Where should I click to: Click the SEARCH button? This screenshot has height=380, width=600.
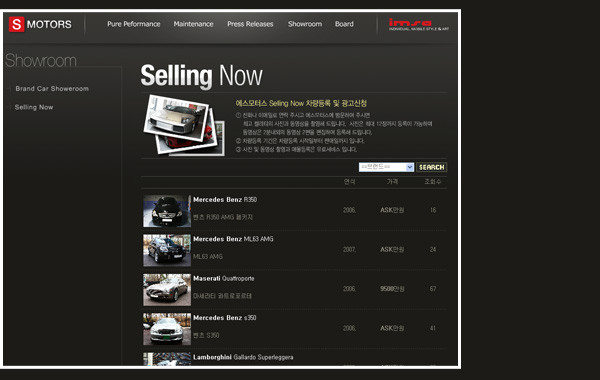[431, 167]
